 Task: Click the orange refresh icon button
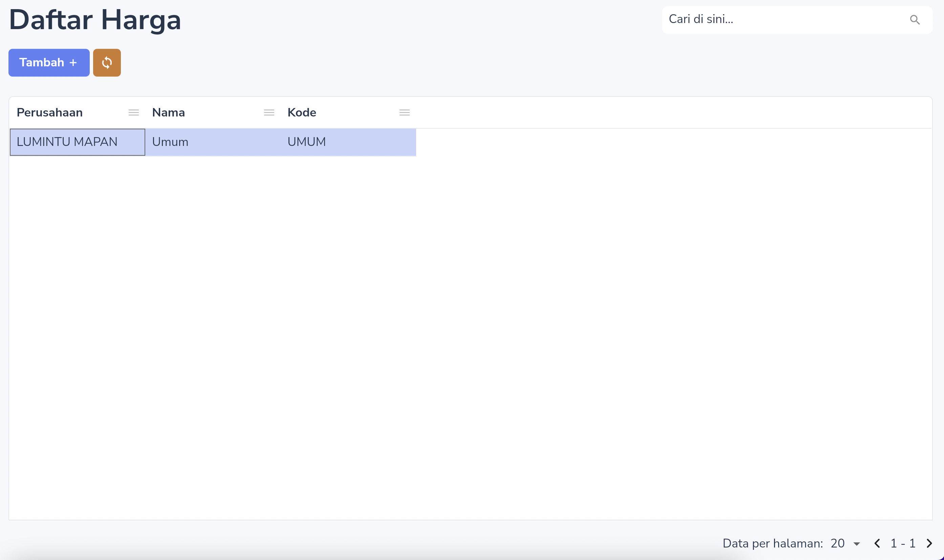point(107,63)
